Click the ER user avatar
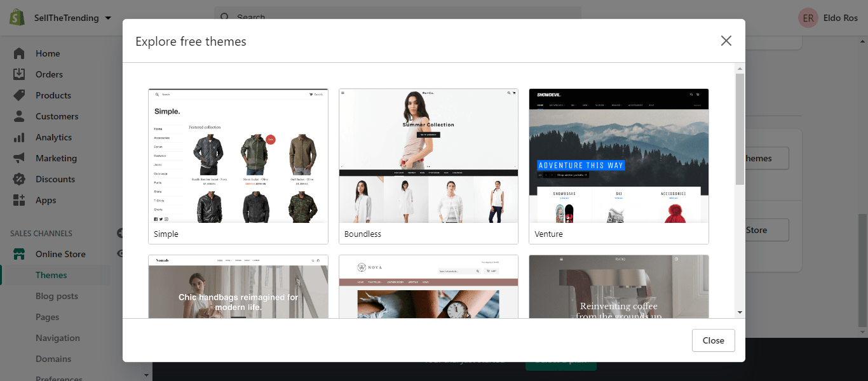The height and width of the screenshot is (381, 868). pyautogui.click(x=808, y=18)
